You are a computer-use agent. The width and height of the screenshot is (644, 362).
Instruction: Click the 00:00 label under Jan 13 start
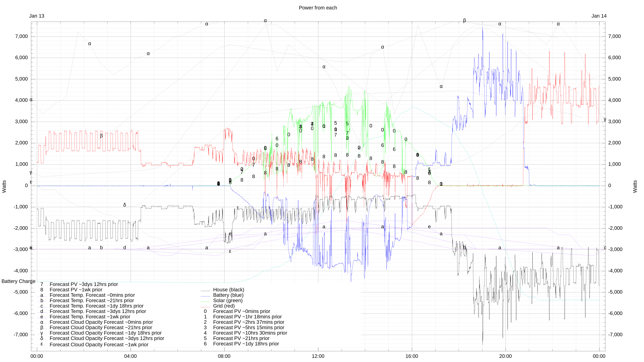point(37,356)
